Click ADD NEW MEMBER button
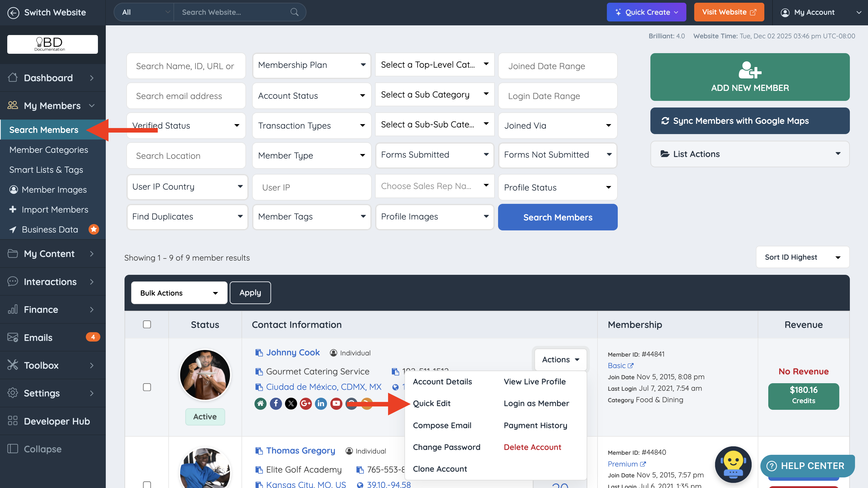The width and height of the screenshot is (868, 488). click(x=750, y=77)
